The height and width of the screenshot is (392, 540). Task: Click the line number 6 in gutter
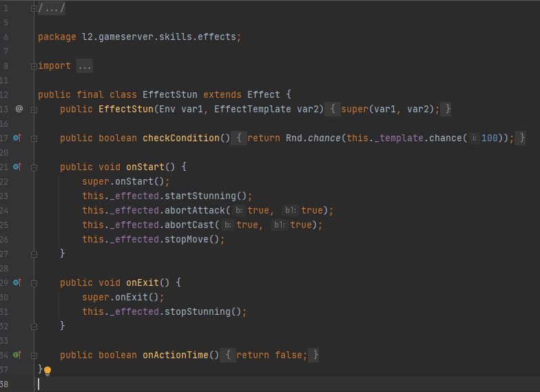pyautogui.click(x=6, y=37)
